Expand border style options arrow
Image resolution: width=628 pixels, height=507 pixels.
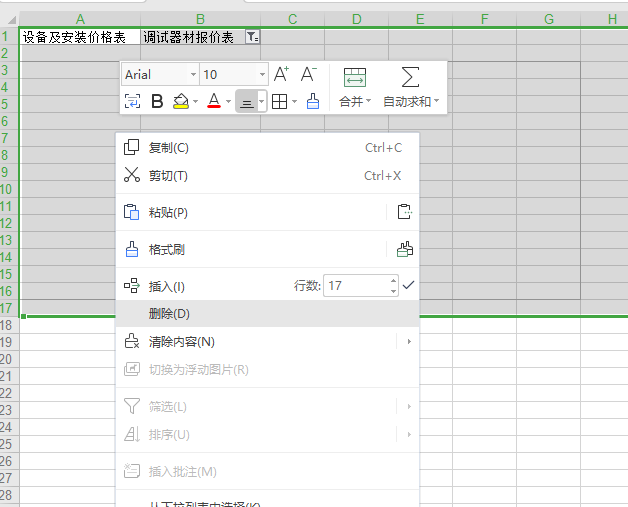pos(294,101)
